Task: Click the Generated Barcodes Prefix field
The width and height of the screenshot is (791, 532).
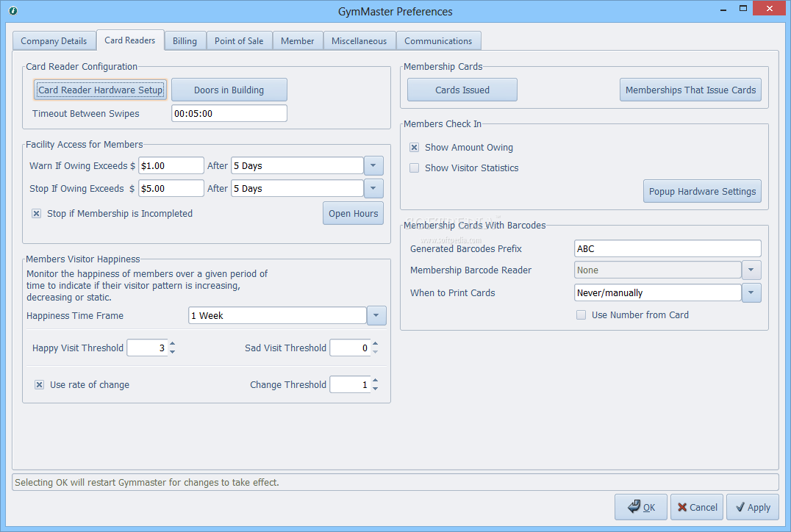Action: point(667,248)
